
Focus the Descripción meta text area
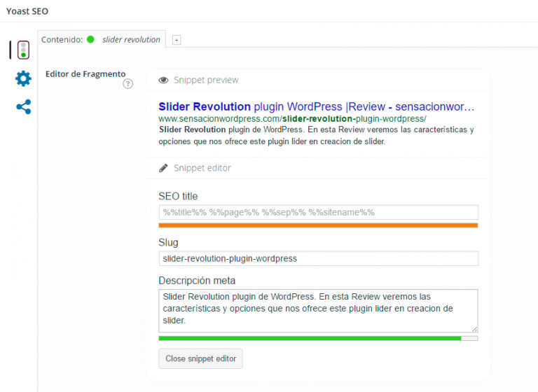pyautogui.click(x=318, y=311)
